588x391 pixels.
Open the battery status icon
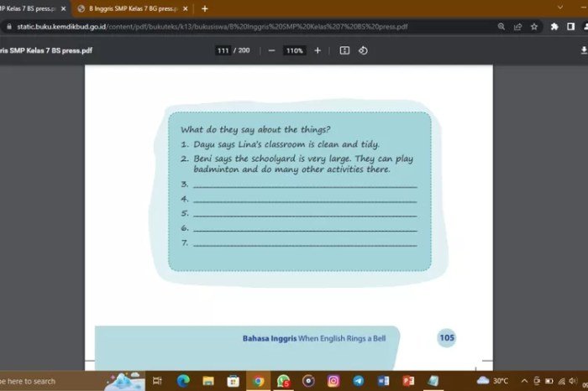(549, 381)
